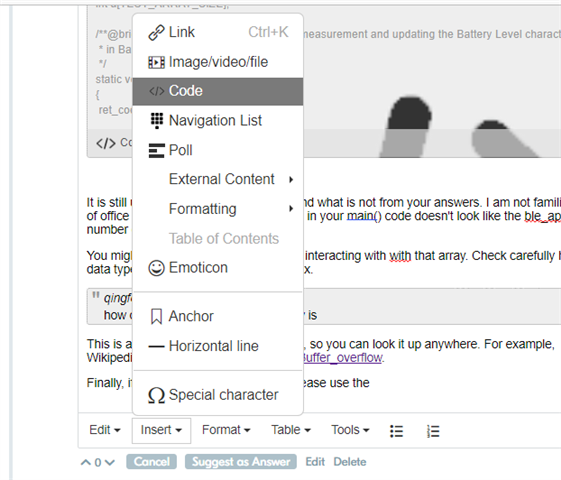Open the Edit dropdown menu
This screenshot has width=561, height=480.
(105, 430)
